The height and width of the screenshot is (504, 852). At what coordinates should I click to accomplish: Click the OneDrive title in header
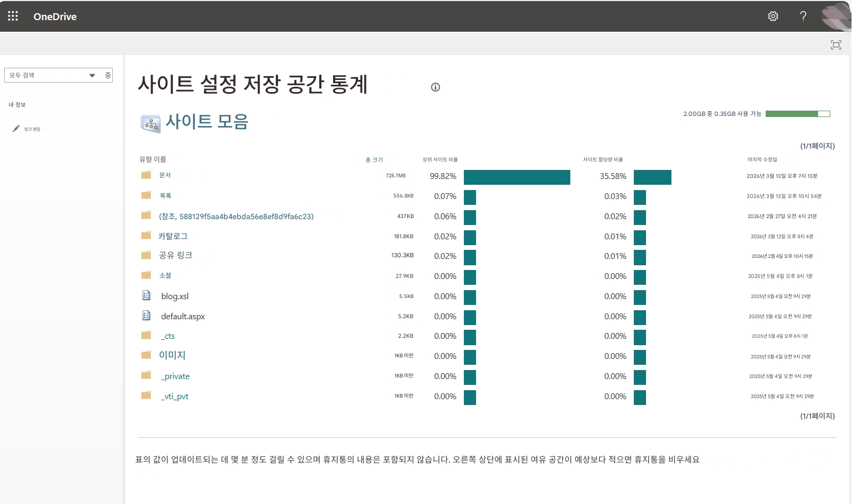55,16
